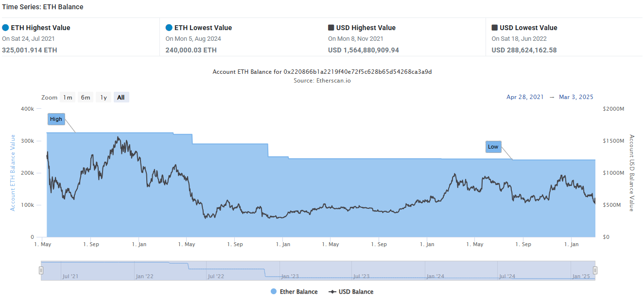Click the 1y zoom button
The width and height of the screenshot is (644, 301).
103,97
